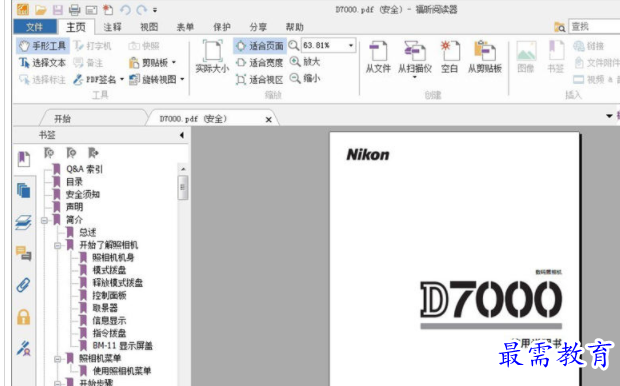Open the 使用照相机菜单 bookmark

click(122, 371)
